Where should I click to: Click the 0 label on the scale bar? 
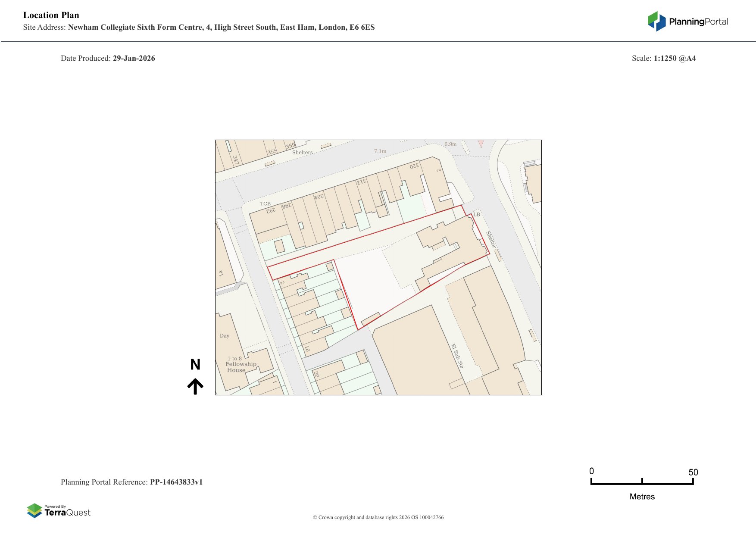[x=591, y=471]
